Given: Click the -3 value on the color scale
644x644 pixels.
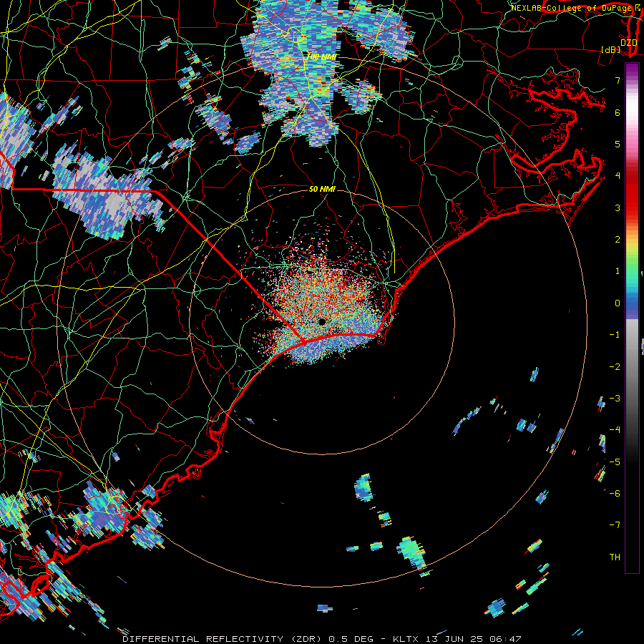Looking at the screenshot, I should point(615,398).
